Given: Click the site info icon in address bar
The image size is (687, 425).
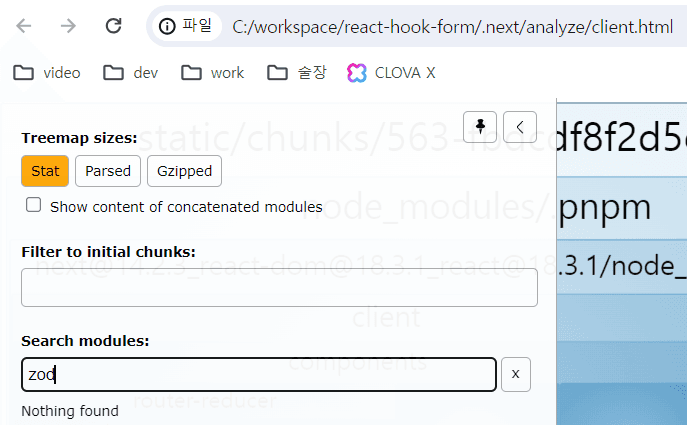Looking at the screenshot, I should pyautogui.click(x=168, y=26).
